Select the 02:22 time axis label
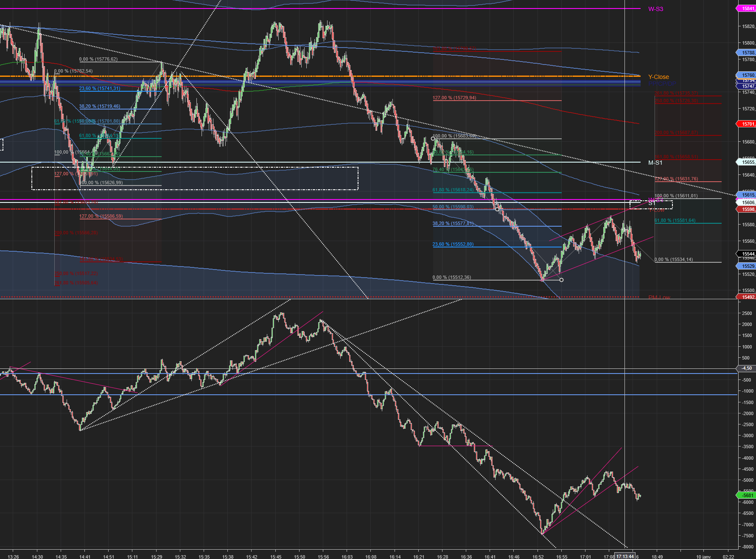 [x=728, y=556]
